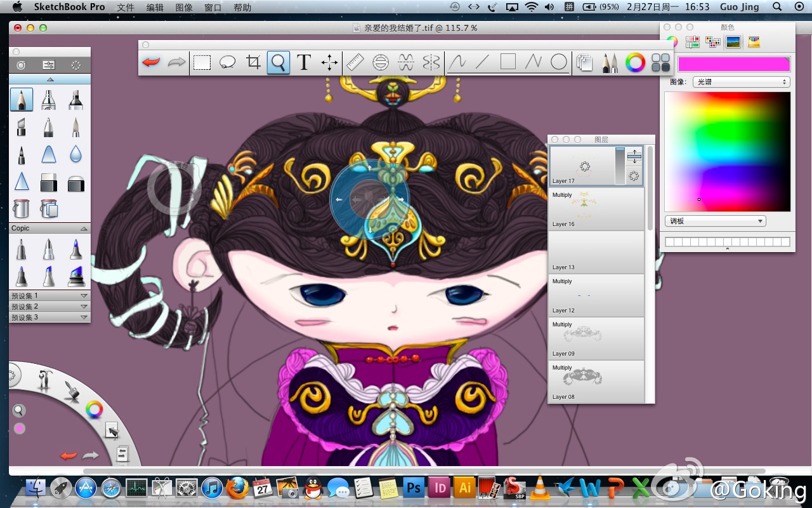
Task: Collapse the brush palette top arrow bar
Action: pyautogui.click(x=50, y=79)
